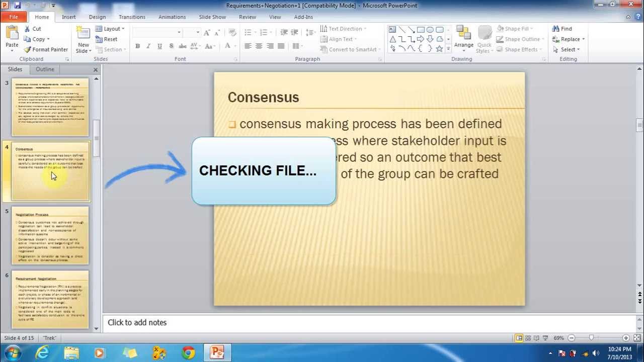
Task: Align text left in Paragraph group
Action: (248, 46)
